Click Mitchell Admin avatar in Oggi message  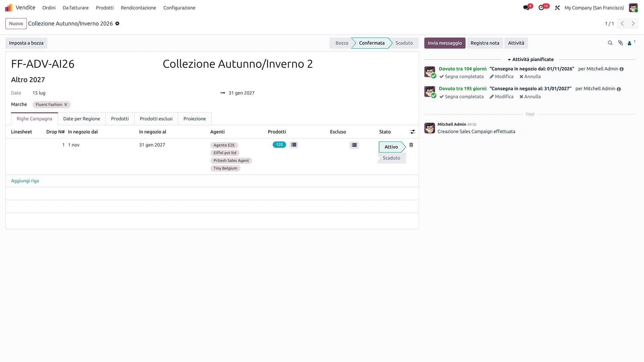click(x=430, y=128)
